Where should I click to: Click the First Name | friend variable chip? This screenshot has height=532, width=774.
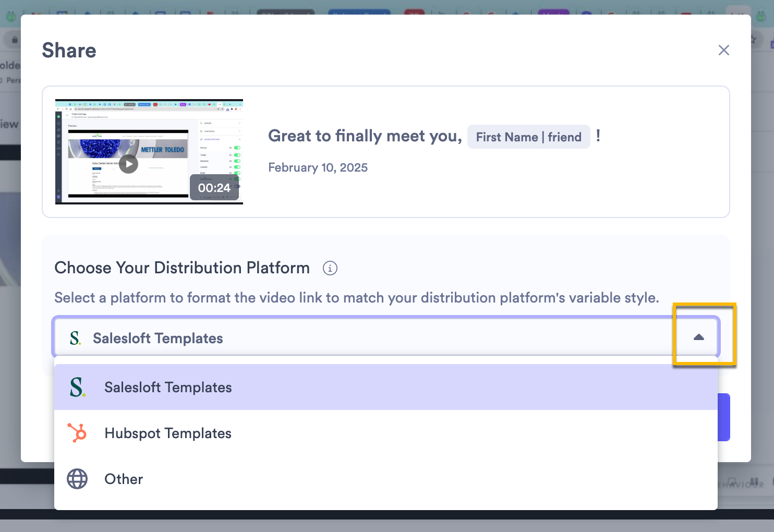click(x=528, y=137)
